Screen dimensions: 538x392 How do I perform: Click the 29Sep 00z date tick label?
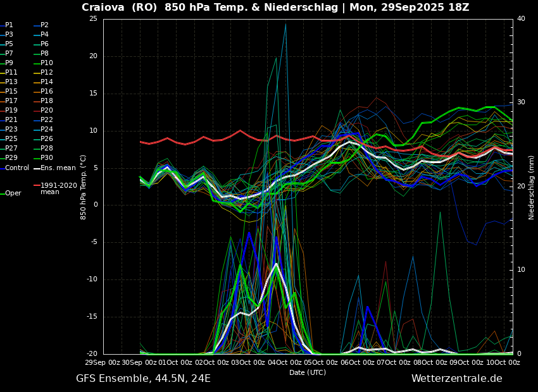click(x=103, y=362)
